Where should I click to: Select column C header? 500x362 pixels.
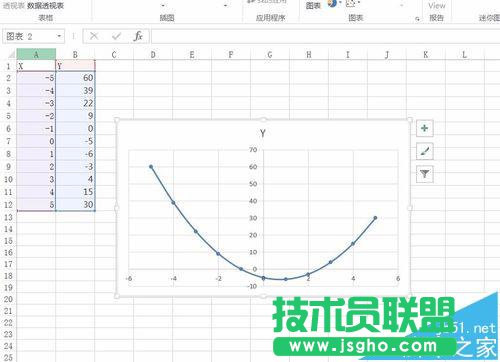point(114,54)
